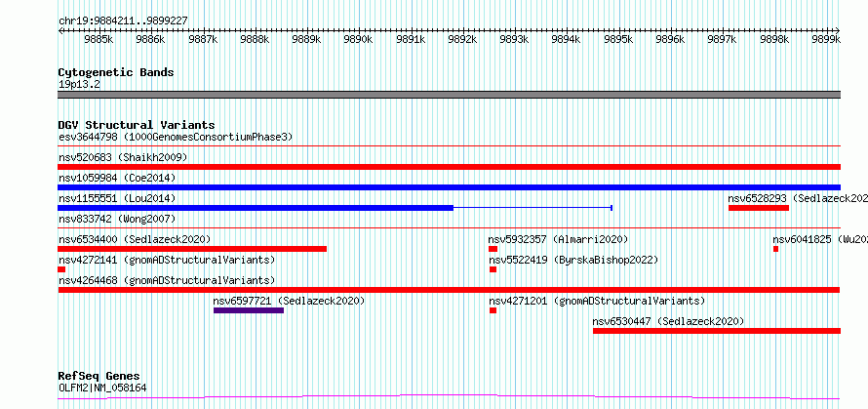Click the 9896k ruler tick label
868x409 pixels.
pyautogui.click(x=670, y=39)
